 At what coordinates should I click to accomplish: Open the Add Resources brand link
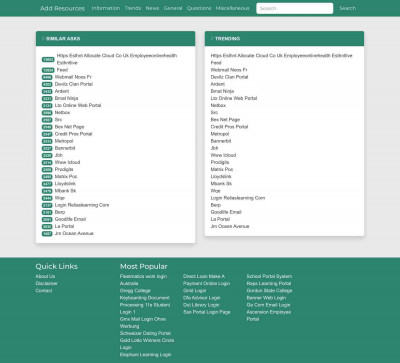coord(62,8)
